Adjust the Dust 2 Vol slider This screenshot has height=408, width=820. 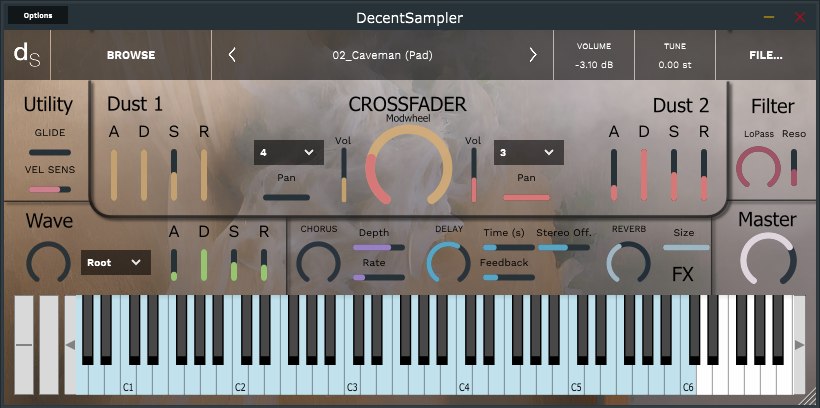[474, 175]
